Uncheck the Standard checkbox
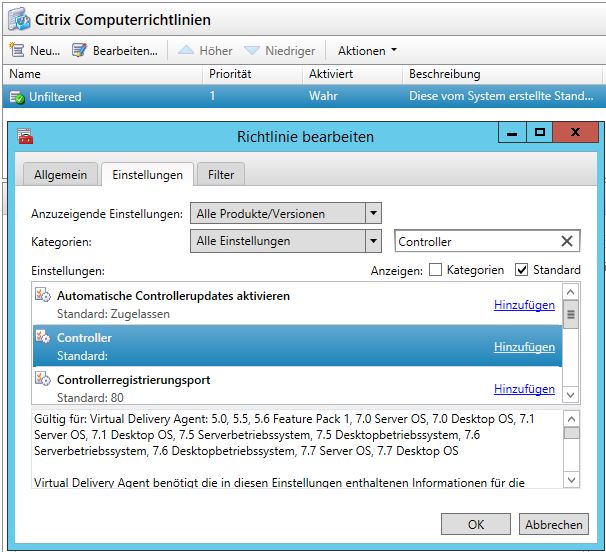This screenshot has height=552, width=606. [x=521, y=270]
